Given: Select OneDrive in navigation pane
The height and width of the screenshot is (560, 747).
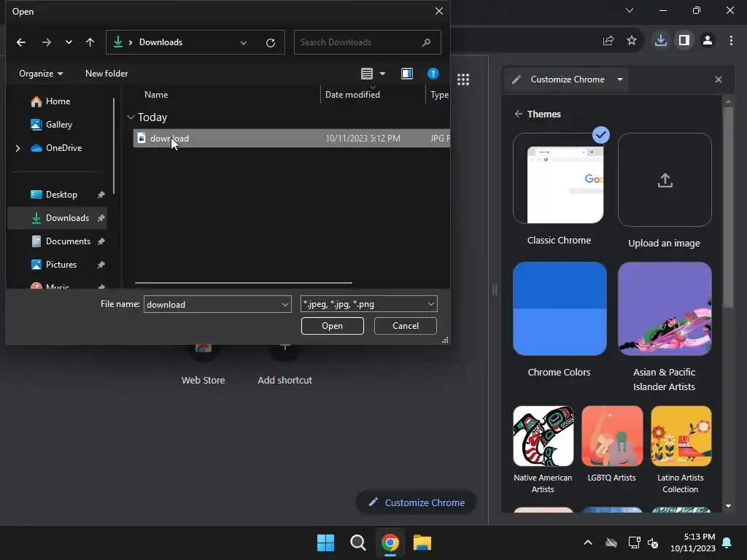Looking at the screenshot, I should tap(56, 147).
